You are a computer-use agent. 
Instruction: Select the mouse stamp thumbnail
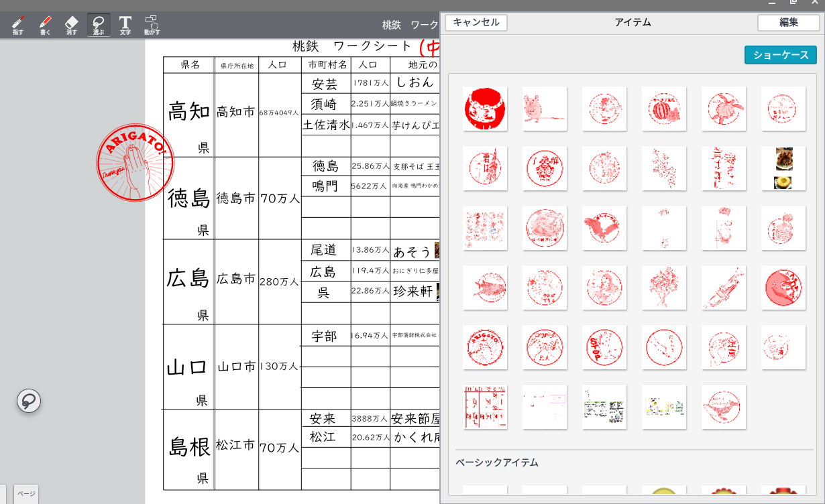[x=545, y=109]
